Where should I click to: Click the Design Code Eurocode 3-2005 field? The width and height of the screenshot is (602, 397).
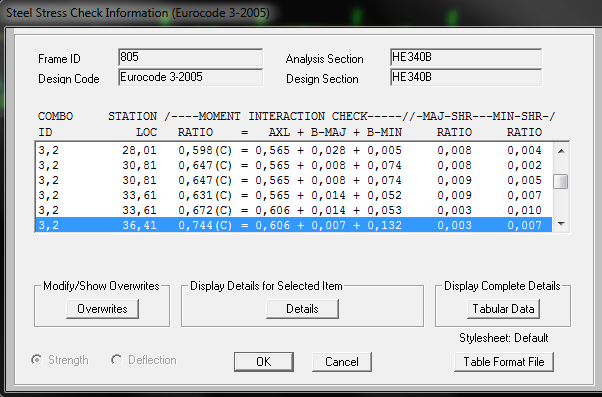tap(191, 77)
